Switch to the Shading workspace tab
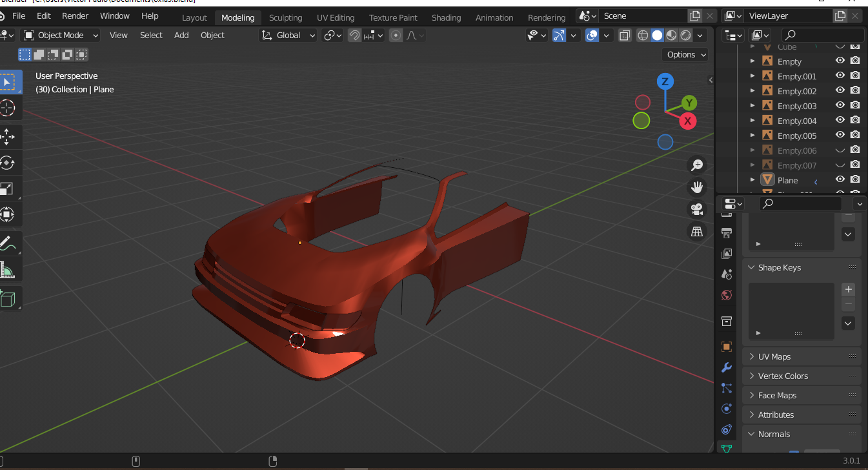 [446, 17]
